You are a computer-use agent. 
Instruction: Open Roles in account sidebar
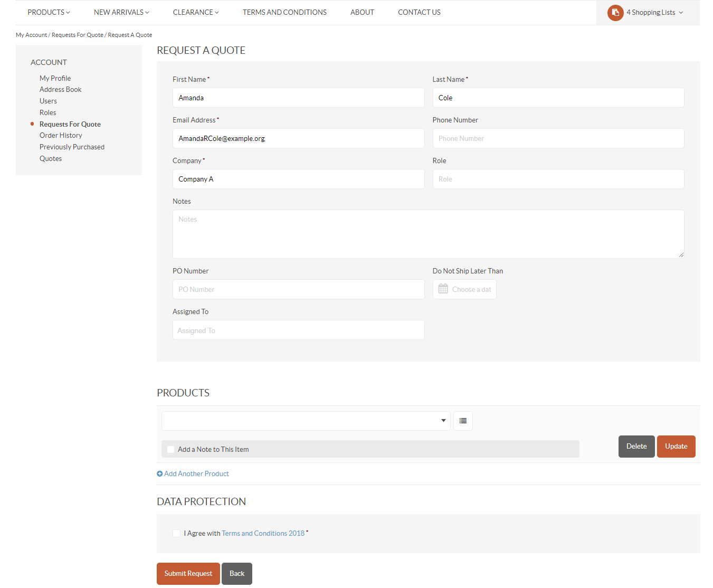tap(47, 113)
